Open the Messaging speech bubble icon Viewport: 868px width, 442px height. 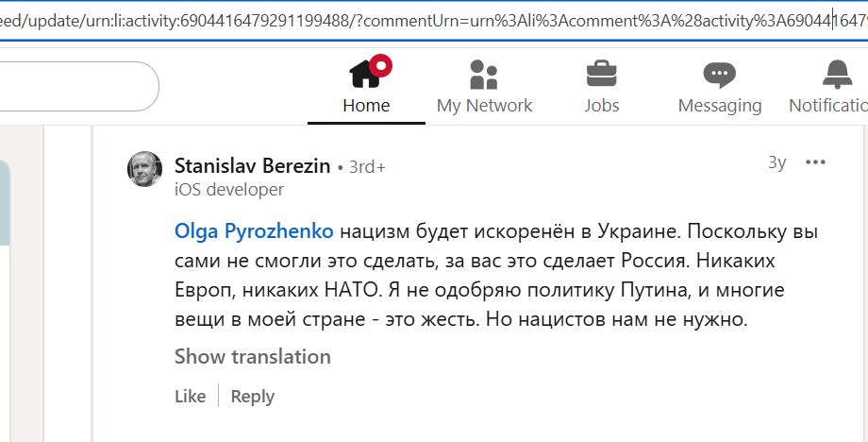tap(719, 73)
